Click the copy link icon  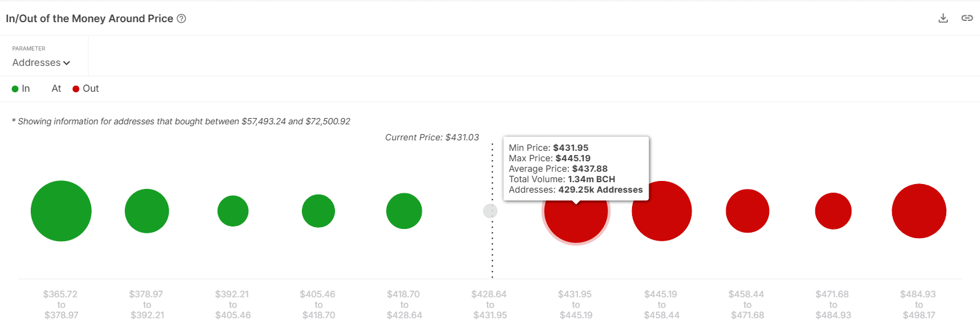coord(967,18)
